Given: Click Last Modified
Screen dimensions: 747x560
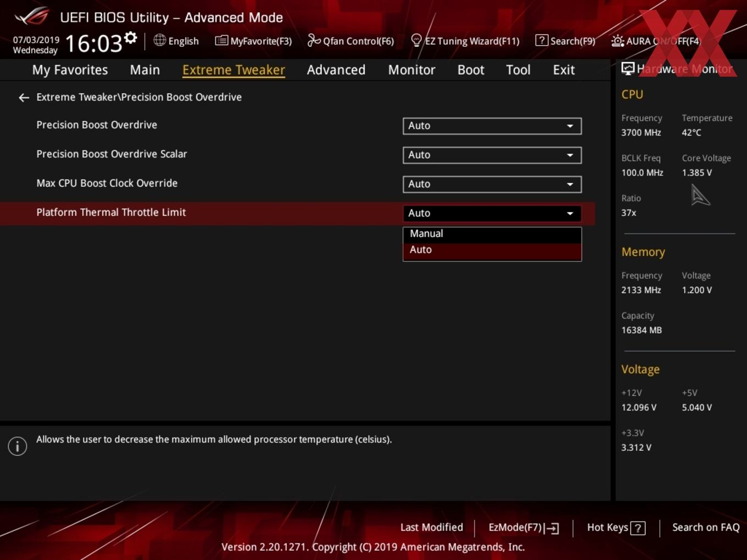Looking at the screenshot, I should (432, 528).
